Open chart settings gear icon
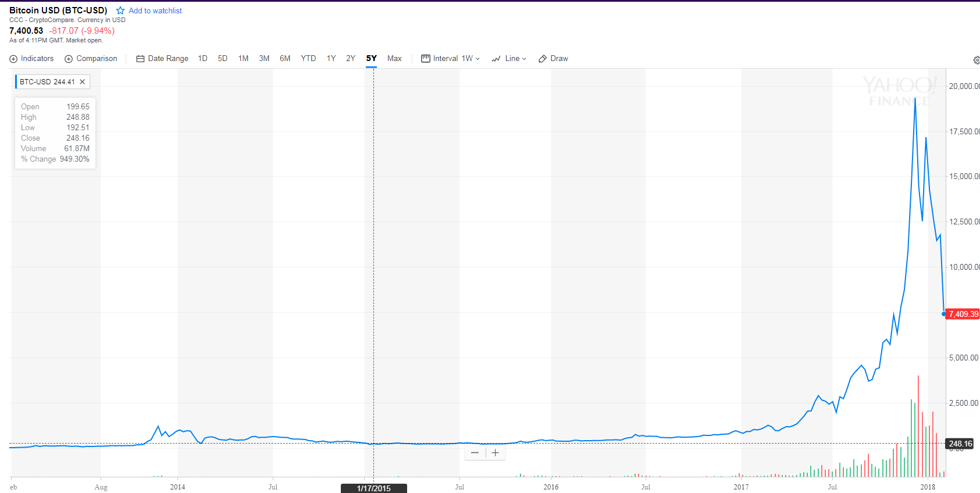980x493 pixels. coord(976,60)
